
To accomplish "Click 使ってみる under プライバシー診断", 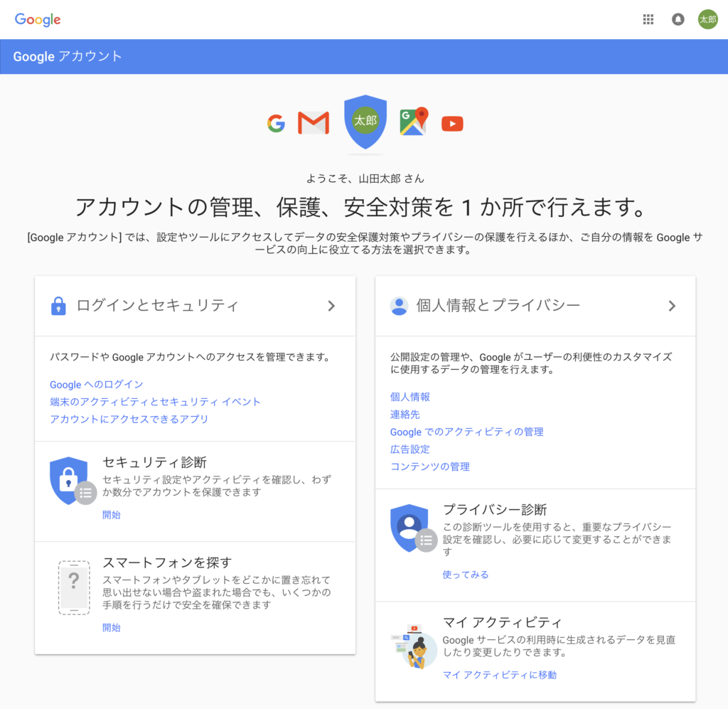I will pos(466,575).
